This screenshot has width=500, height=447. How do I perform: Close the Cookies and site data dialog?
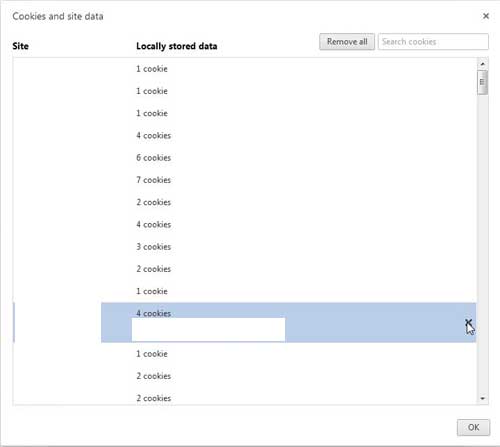pyautogui.click(x=486, y=16)
